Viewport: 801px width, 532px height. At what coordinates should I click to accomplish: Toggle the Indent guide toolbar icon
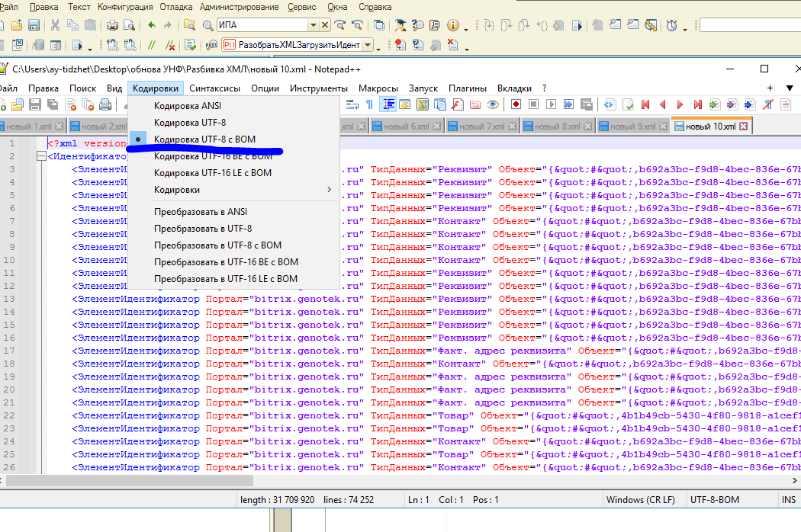click(x=388, y=104)
